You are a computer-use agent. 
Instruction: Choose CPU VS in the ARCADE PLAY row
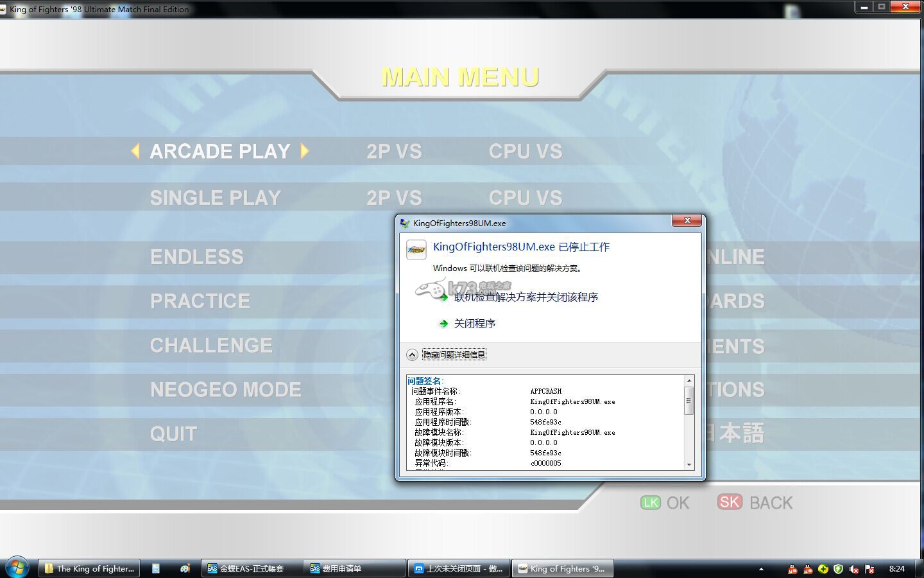[x=526, y=152]
